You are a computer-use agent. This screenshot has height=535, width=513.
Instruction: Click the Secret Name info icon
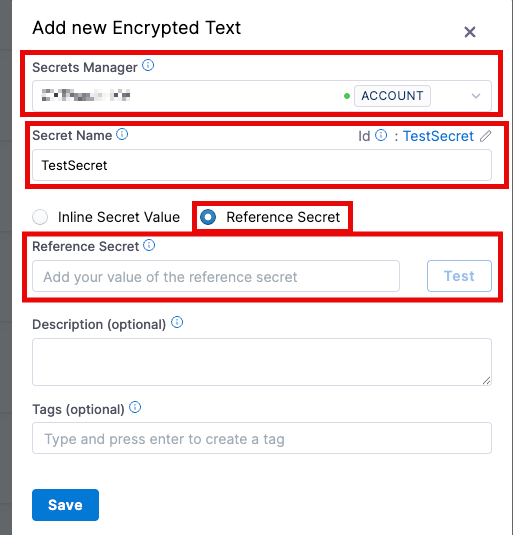coord(122,134)
